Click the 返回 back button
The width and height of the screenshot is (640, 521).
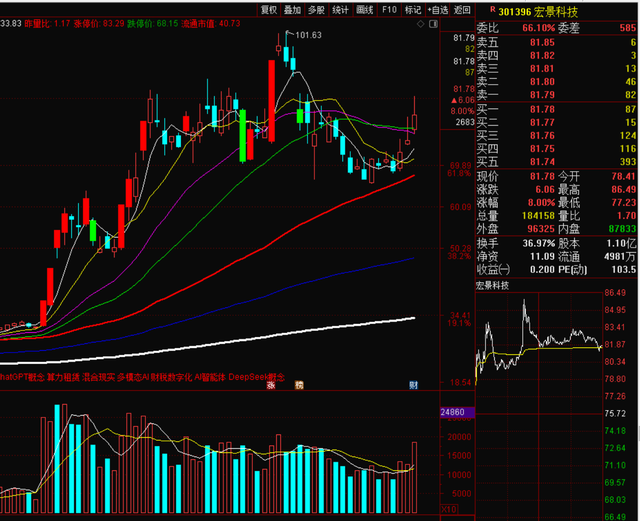coord(462,10)
